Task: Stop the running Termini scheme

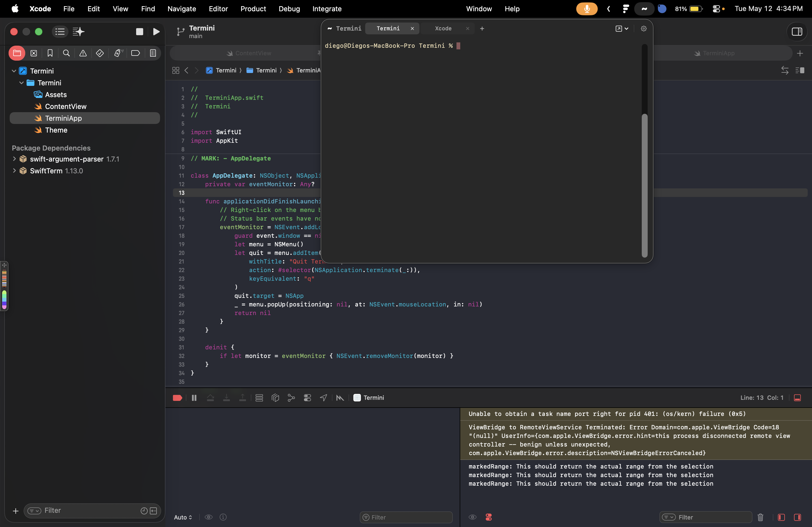Action: click(x=140, y=32)
